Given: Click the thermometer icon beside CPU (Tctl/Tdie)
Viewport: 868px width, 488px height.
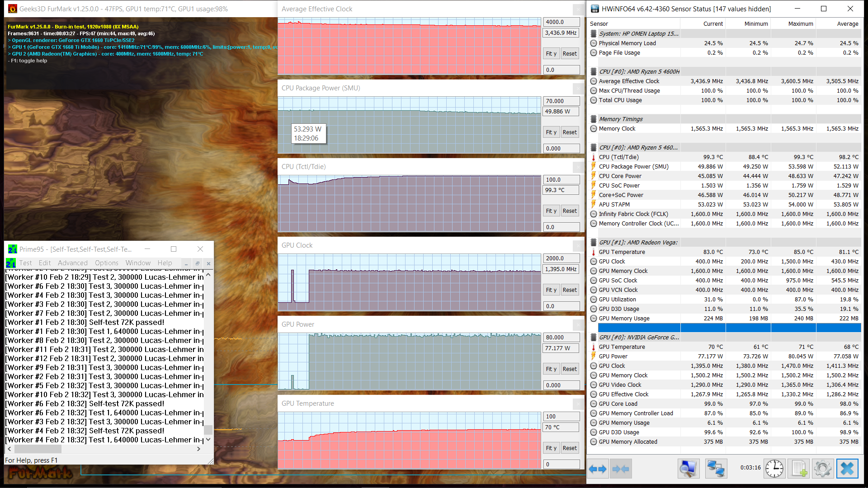Looking at the screenshot, I should point(594,157).
